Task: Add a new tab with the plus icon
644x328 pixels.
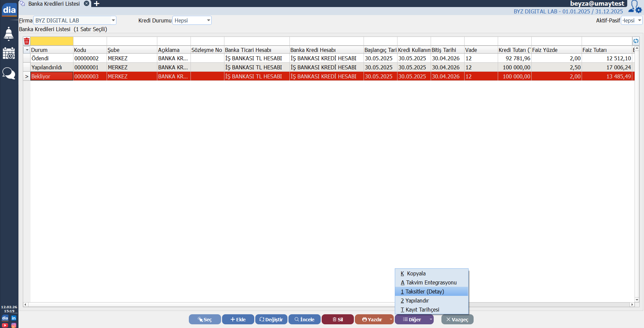Action: point(97,4)
